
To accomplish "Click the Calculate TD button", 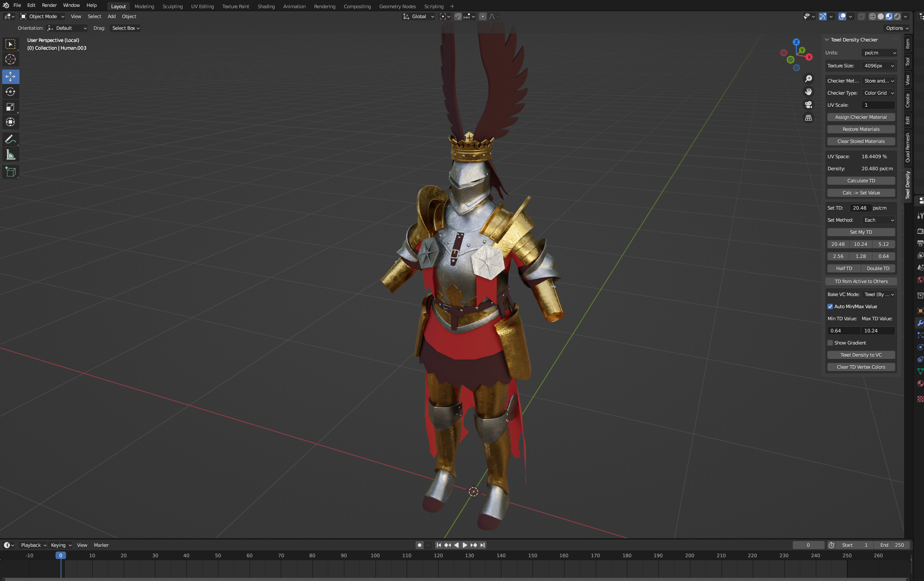I will tap(861, 181).
